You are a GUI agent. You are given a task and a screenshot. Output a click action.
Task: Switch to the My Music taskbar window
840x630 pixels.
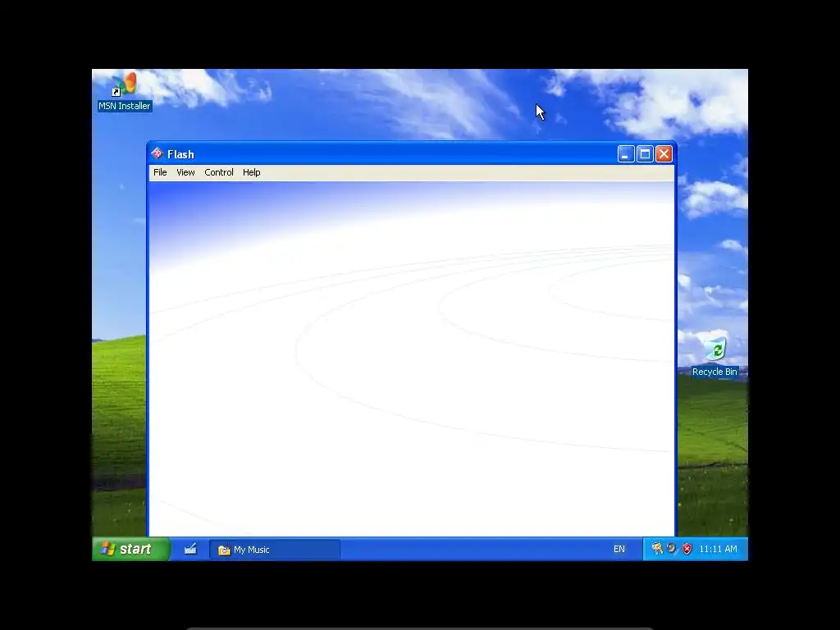(274, 550)
